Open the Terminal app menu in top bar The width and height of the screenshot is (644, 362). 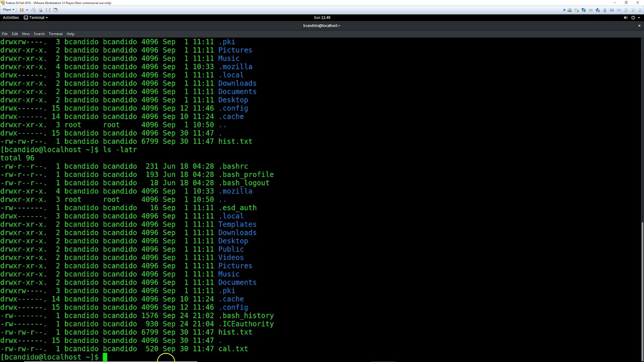[36, 18]
